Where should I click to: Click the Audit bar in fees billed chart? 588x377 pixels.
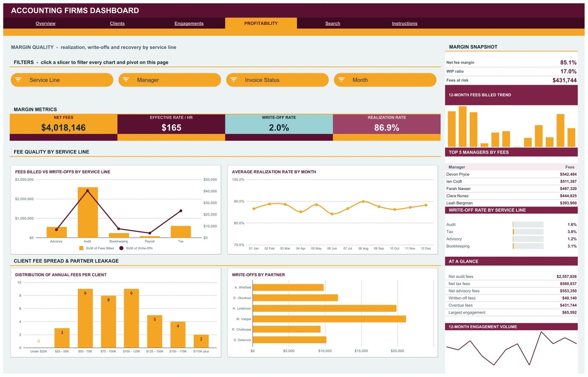coord(87,212)
